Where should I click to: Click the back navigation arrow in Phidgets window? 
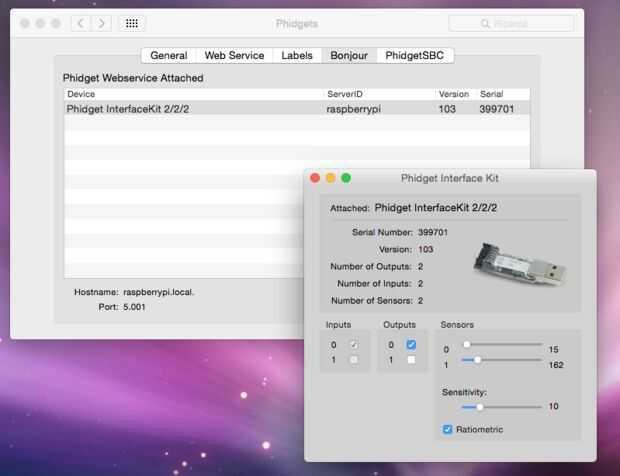[x=81, y=24]
